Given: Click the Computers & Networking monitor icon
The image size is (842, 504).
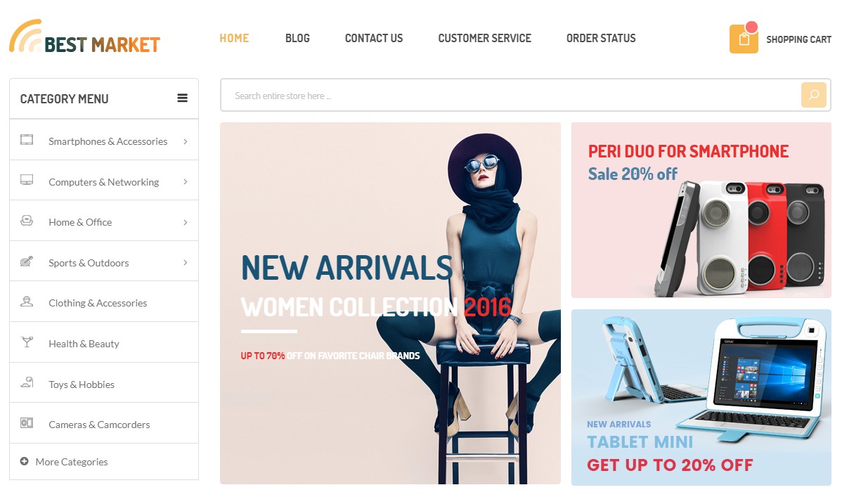Looking at the screenshot, I should click(x=27, y=180).
